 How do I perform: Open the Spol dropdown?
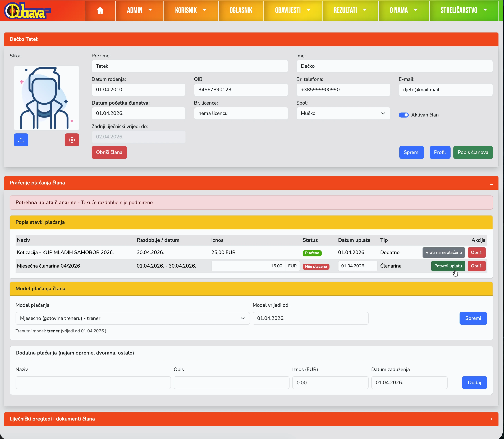[x=343, y=113]
